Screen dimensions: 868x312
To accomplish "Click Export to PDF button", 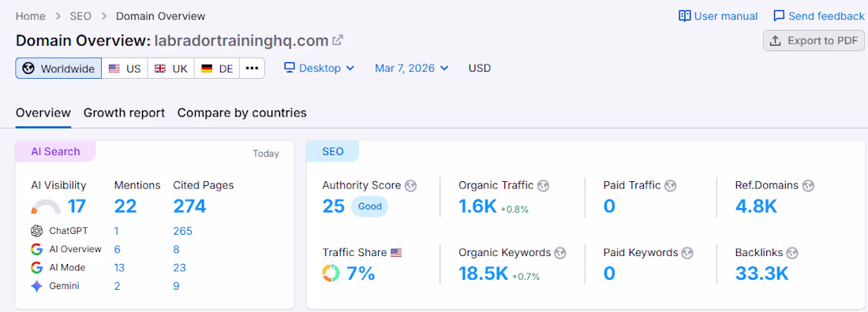I will [x=814, y=40].
